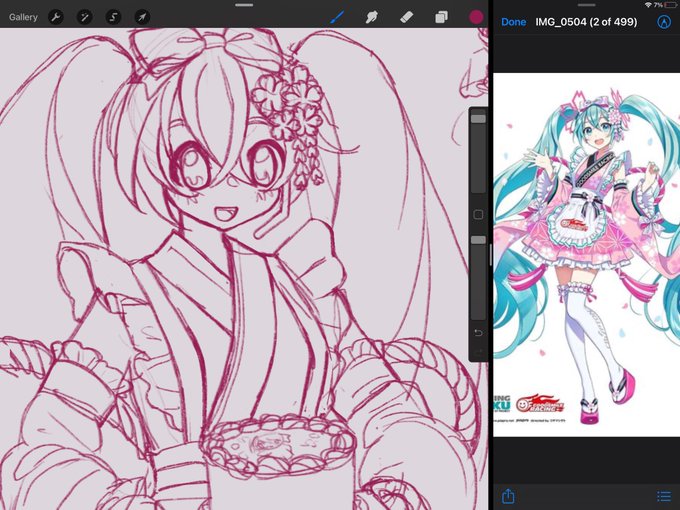680x510 pixels.
Task: Open the Adjustments magic wand menu
Action: click(85, 17)
